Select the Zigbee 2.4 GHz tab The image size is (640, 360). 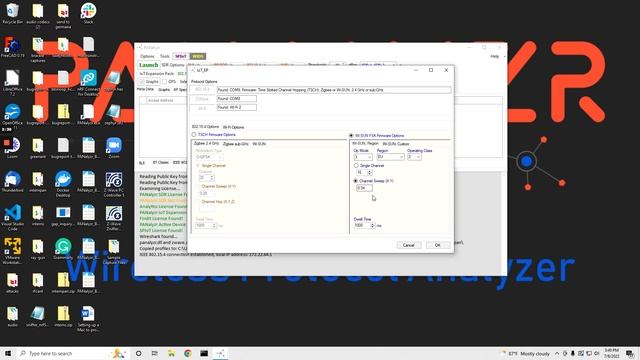point(206,144)
